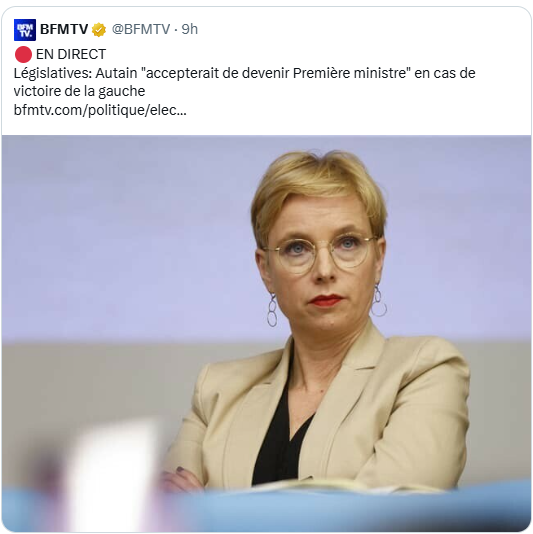This screenshot has height=534, width=533.
Task: Click the woman's round glasses in photo
Action: (x=321, y=252)
